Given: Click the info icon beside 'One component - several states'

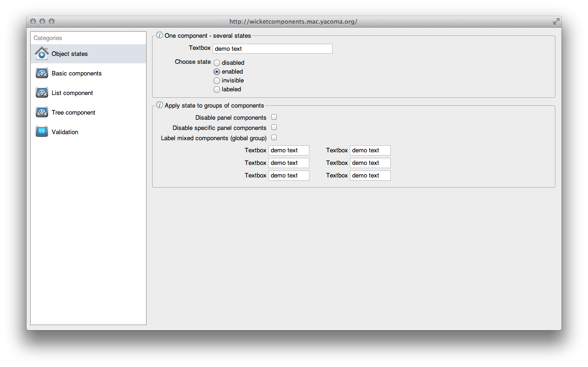Looking at the screenshot, I should click(x=159, y=35).
